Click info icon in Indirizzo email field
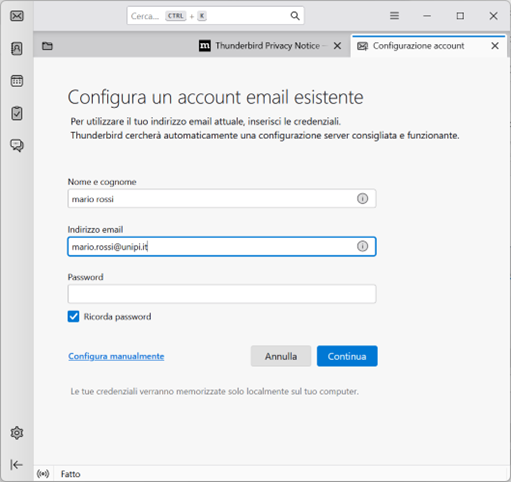 [x=362, y=246]
